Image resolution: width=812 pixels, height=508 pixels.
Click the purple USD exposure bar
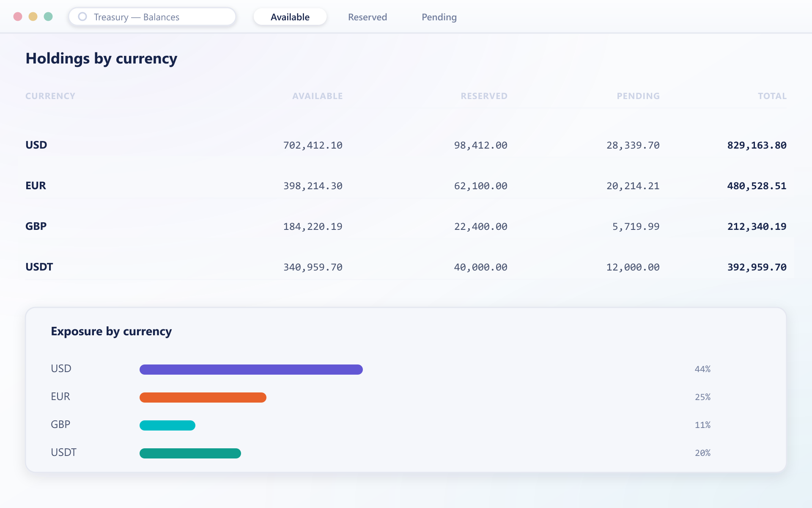click(251, 370)
